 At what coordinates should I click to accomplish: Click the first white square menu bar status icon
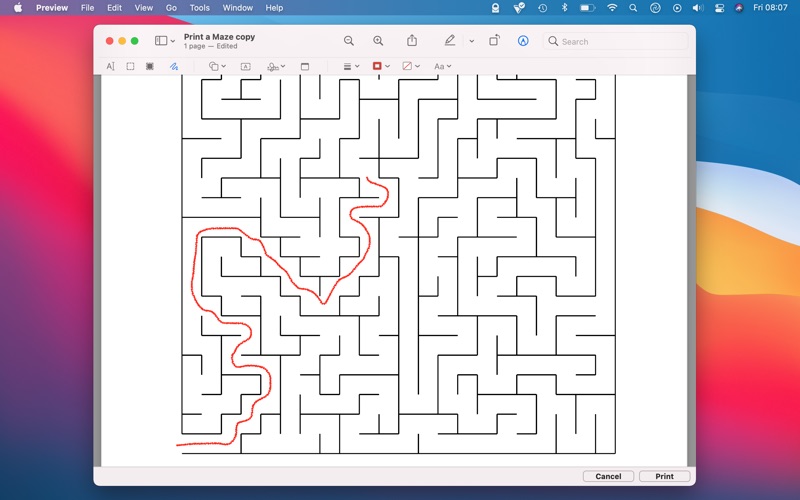(x=495, y=8)
